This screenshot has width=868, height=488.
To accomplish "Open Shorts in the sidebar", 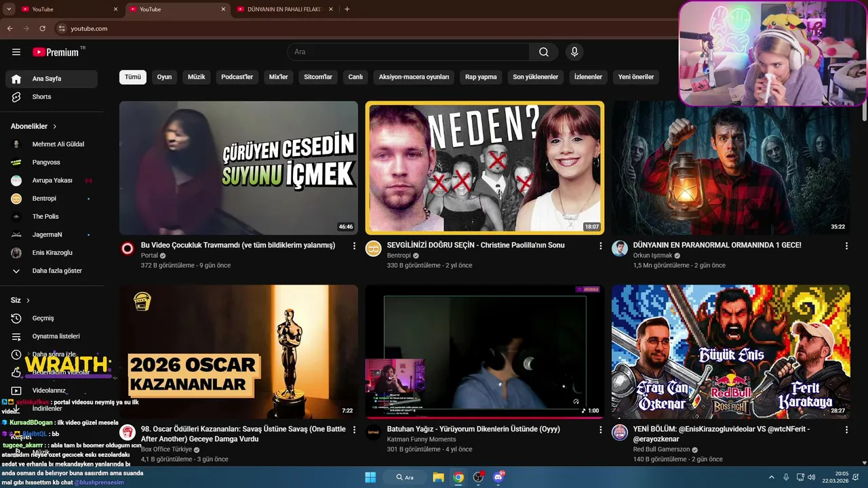I will pos(52,97).
